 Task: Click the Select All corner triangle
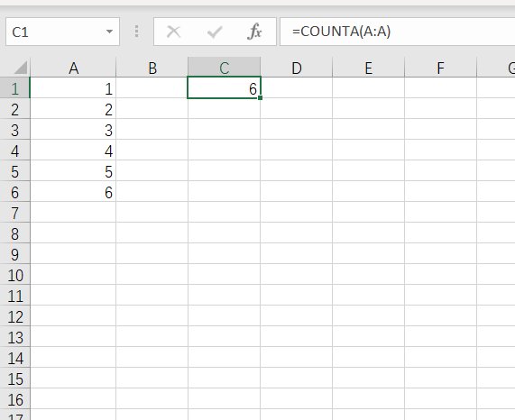[x=21, y=68]
